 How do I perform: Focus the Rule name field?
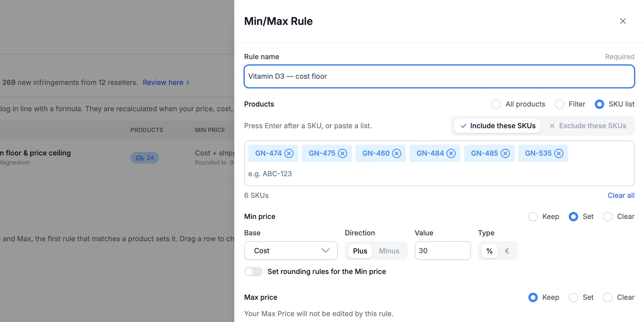(x=439, y=76)
